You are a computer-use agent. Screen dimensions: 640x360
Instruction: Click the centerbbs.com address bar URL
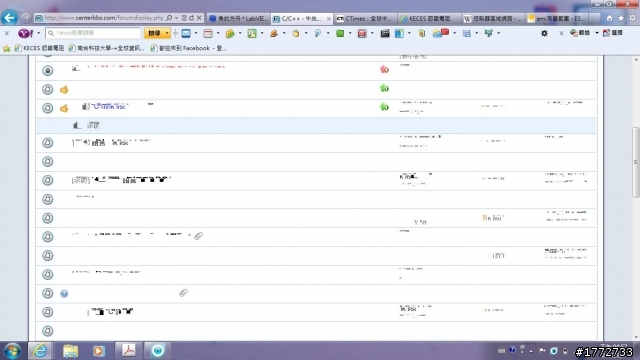(104, 18)
